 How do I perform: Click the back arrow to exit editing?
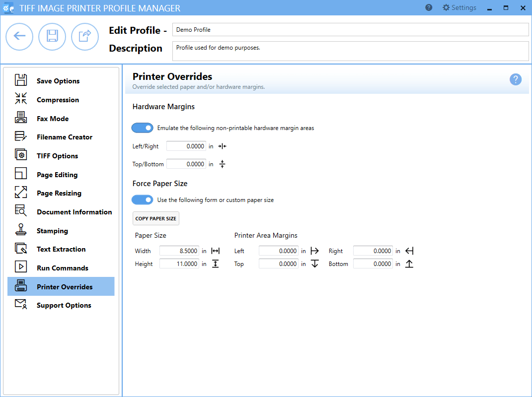pyautogui.click(x=19, y=37)
